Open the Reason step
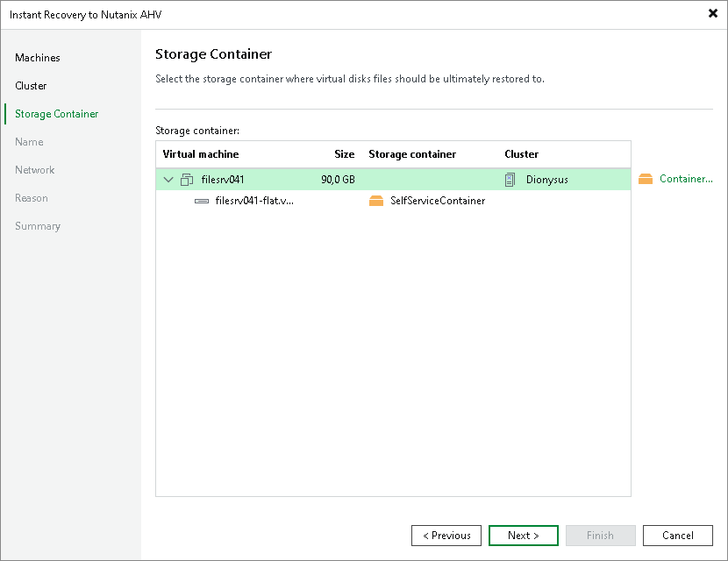 32,198
